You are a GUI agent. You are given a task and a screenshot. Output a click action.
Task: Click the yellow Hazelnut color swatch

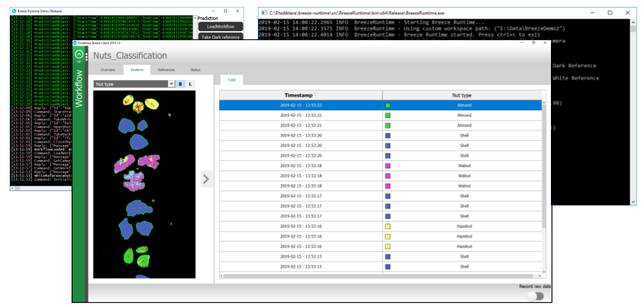pyautogui.click(x=388, y=226)
